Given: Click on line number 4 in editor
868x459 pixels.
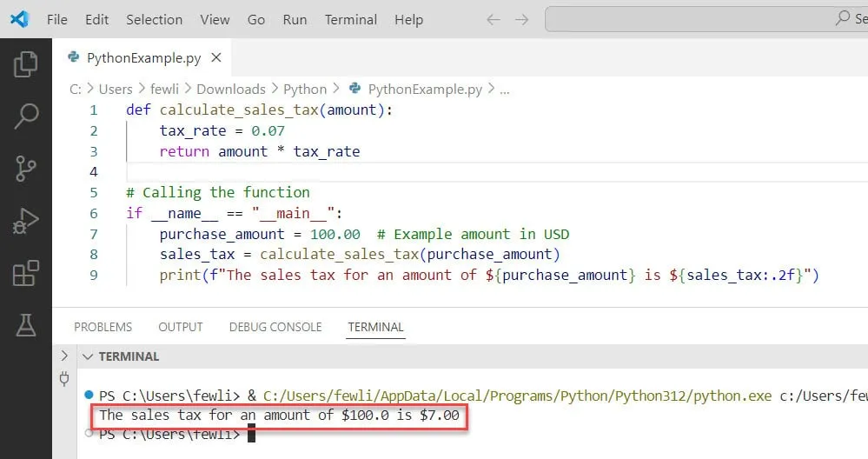Looking at the screenshot, I should coord(94,172).
